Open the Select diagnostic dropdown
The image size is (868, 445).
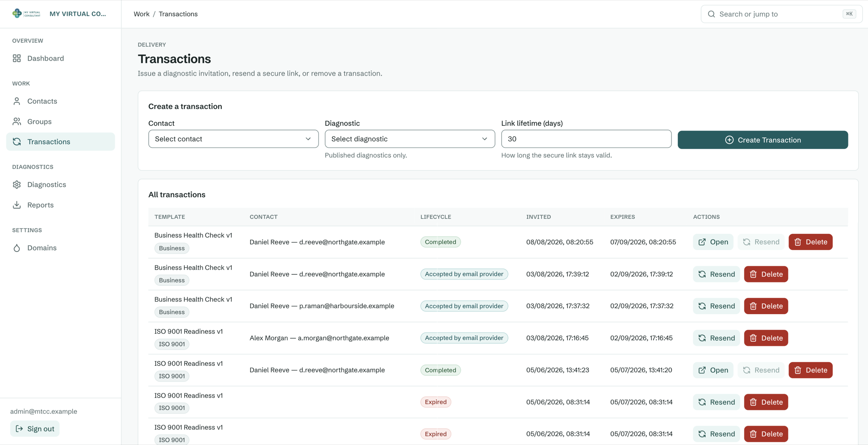point(410,139)
